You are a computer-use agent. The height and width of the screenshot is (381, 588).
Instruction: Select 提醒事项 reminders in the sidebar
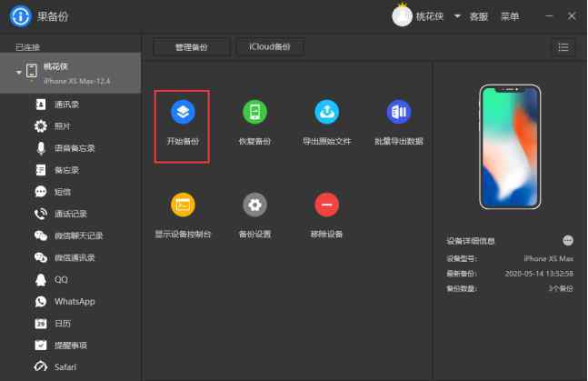(x=71, y=346)
